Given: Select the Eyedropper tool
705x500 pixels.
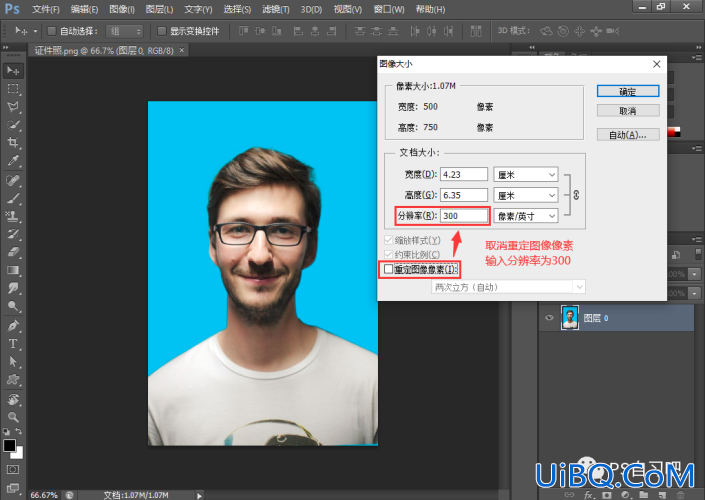Looking at the screenshot, I should 13,161.
